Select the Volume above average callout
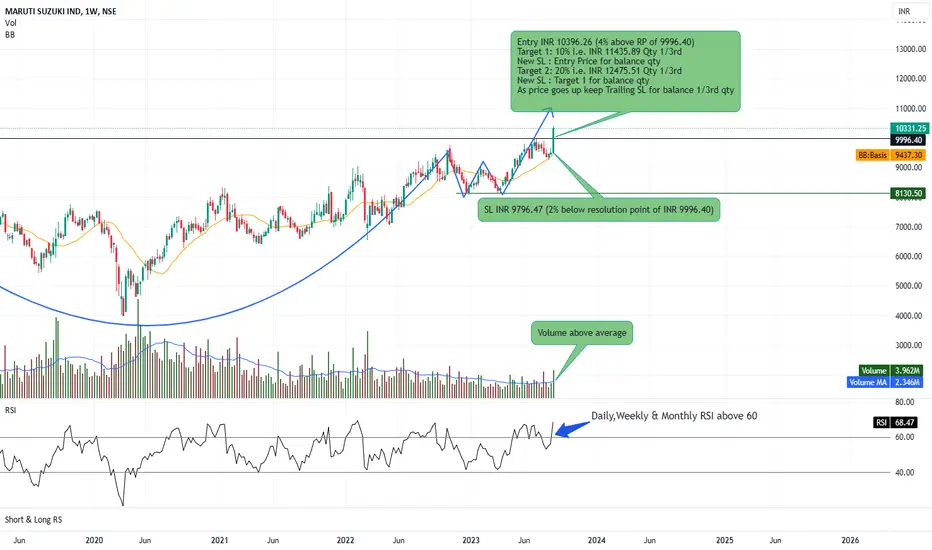Screen dimensions: 932x550 [x=582, y=333]
